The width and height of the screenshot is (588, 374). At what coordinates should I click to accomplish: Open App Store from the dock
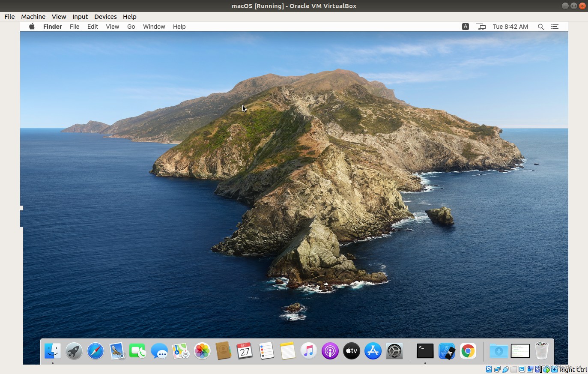point(373,351)
